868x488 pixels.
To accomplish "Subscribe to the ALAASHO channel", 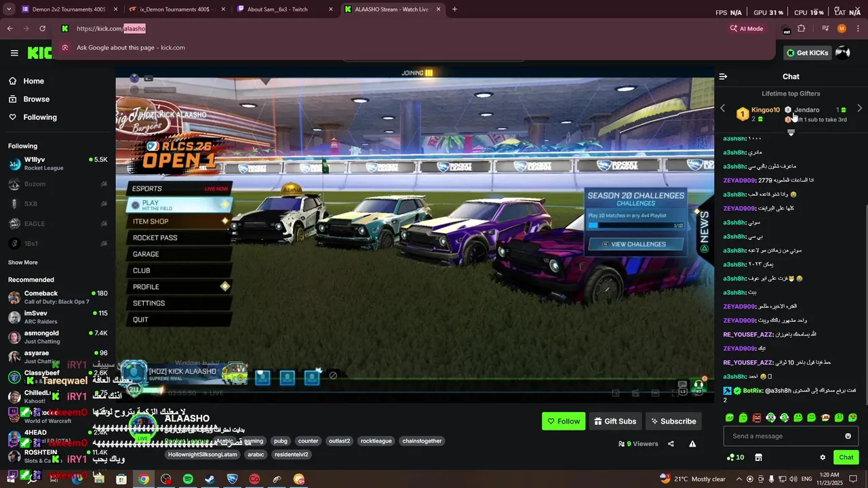I will [x=673, y=421].
